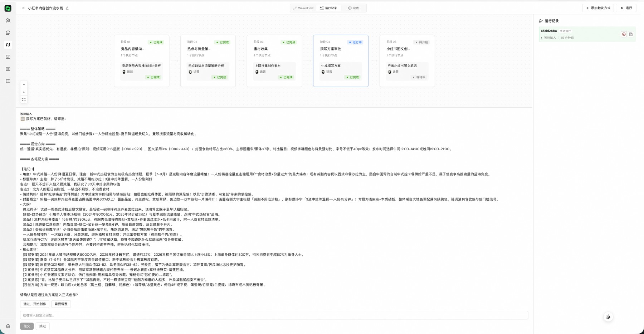Stop run a5dd28ba with red icon
This screenshot has width=644, height=334.
624,34
